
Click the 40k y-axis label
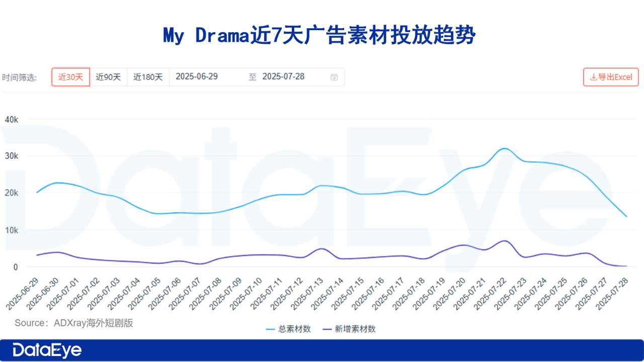tap(11, 120)
